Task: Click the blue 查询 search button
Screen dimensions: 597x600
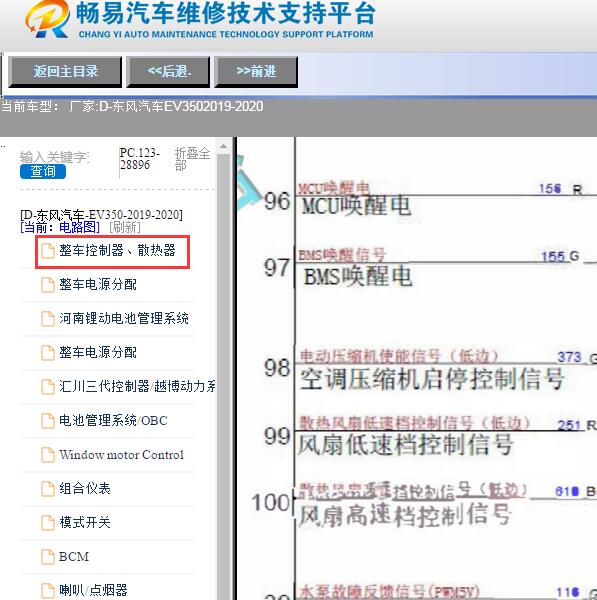Action: click(x=43, y=171)
